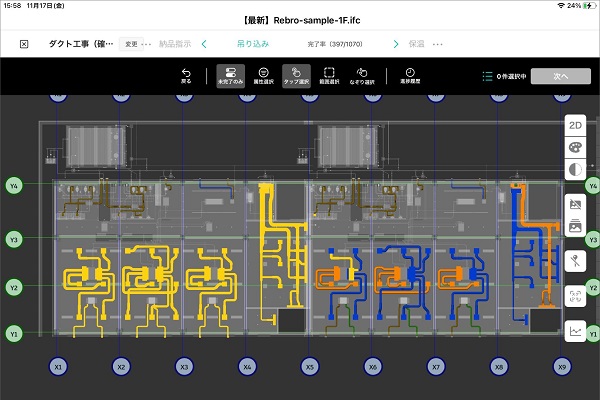Open the progress chart icon on right panel
This screenshot has height=400, width=600.
coord(575,330)
